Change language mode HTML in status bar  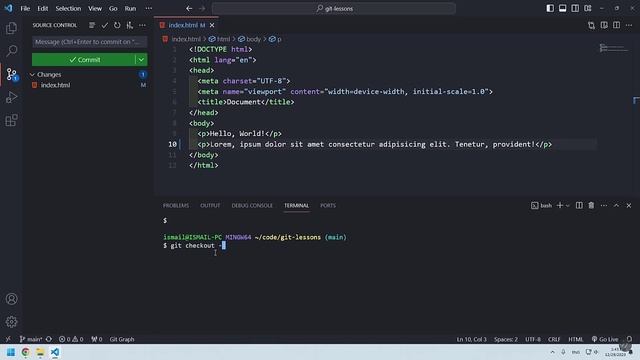[576, 339]
